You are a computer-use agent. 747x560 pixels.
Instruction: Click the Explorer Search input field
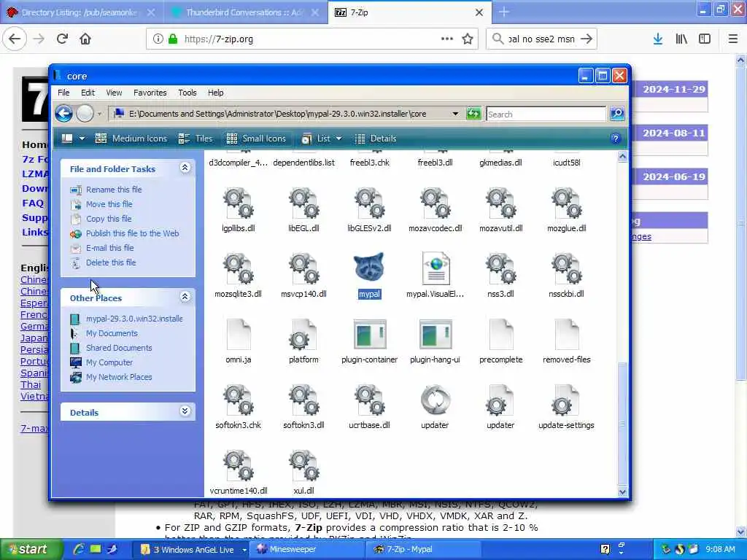coord(546,114)
